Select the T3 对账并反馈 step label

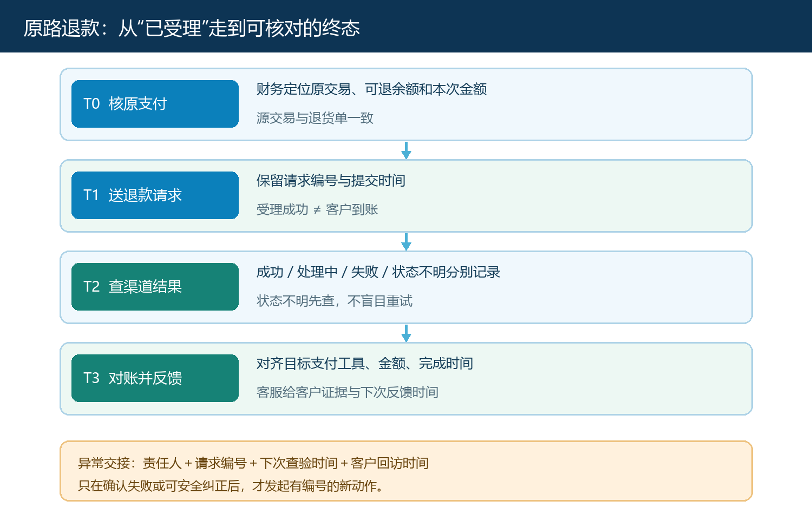pos(155,378)
